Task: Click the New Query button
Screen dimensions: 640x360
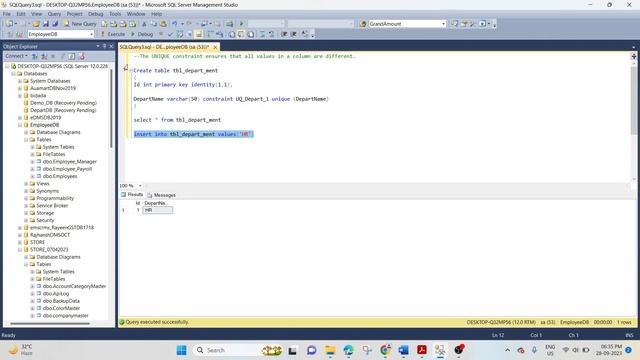Action: (x=80, y=24)
